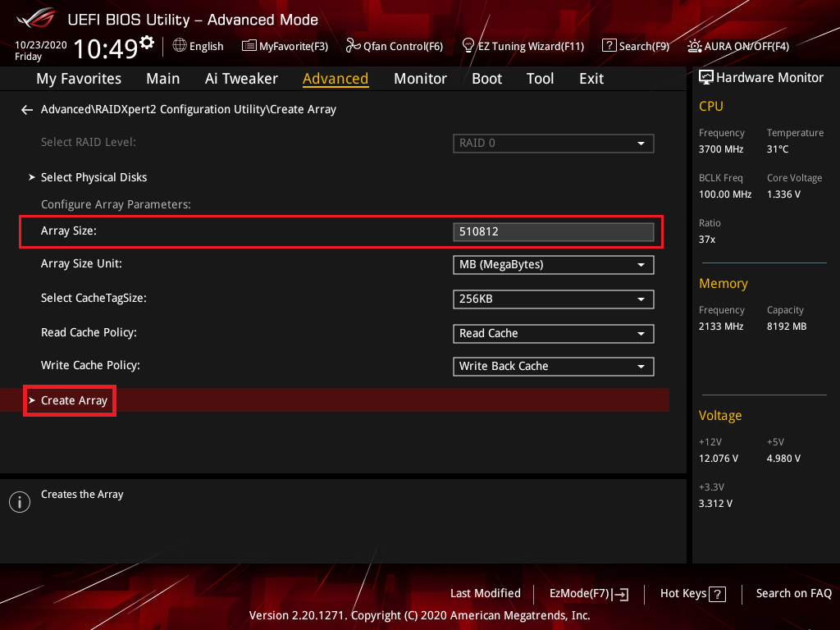Expand the Select CacheTagSize dropdown
The width and height of the screenshot is (840, 630).
point(553,299)
